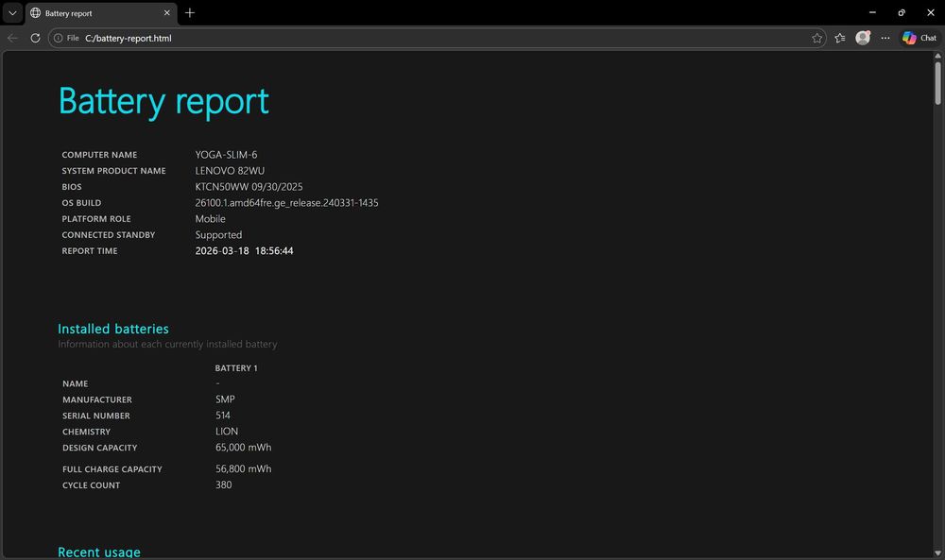Viewport: 945px width, 560px height.
Task: Click the Recent usage heading
Action: [x=99, y=552]
